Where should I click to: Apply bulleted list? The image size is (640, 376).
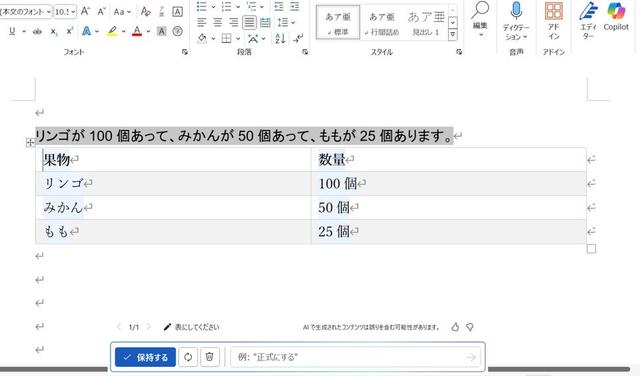pyautogui.click(x=202, y=7)
